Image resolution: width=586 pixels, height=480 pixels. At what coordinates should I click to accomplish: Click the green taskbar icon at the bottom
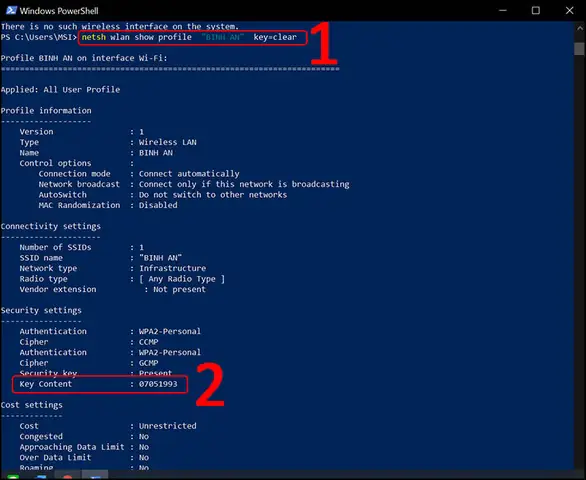13,477
